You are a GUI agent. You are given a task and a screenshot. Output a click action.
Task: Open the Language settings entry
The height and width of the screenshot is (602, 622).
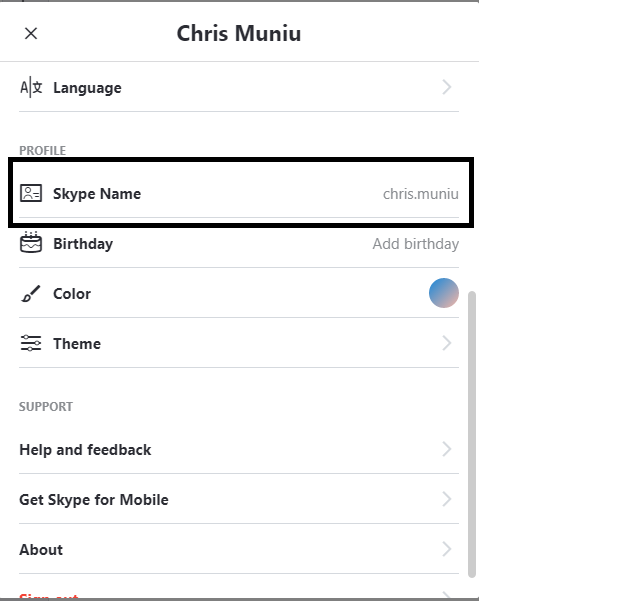pyautogui.click(x=87, y=88)
